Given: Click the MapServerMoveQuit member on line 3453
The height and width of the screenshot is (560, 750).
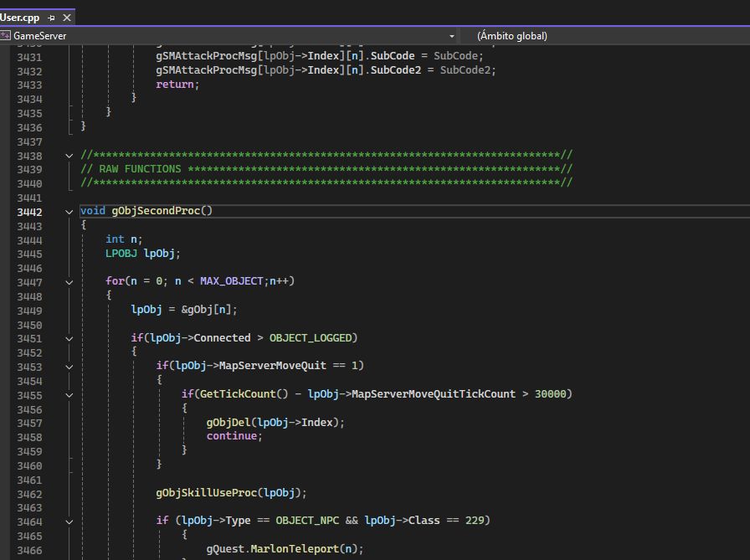Looking at the screenshot, I should pos(273,366).
